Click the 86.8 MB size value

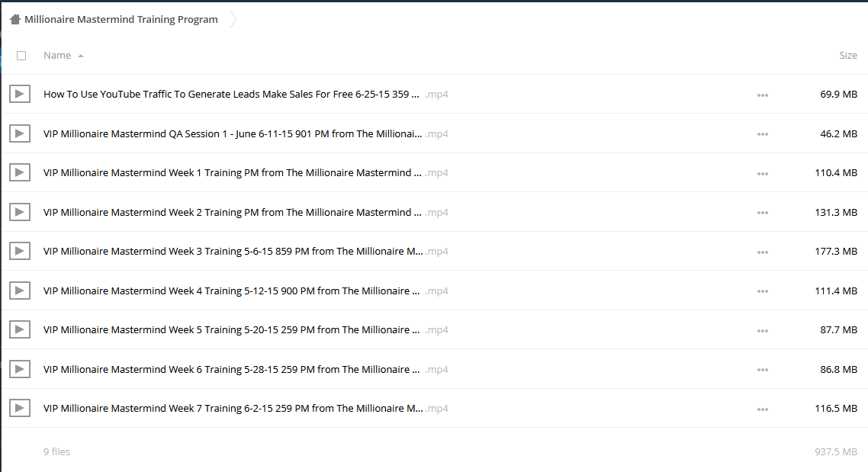(839, 370)
